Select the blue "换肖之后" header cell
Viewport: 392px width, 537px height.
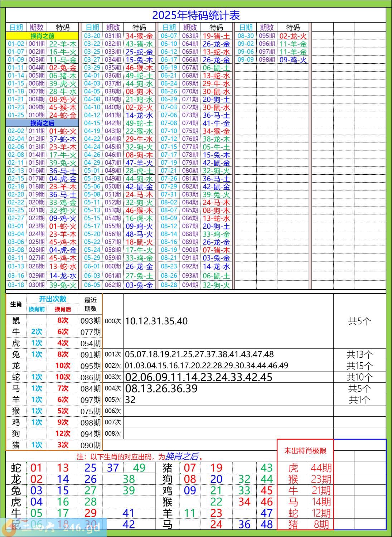point(42,123)
